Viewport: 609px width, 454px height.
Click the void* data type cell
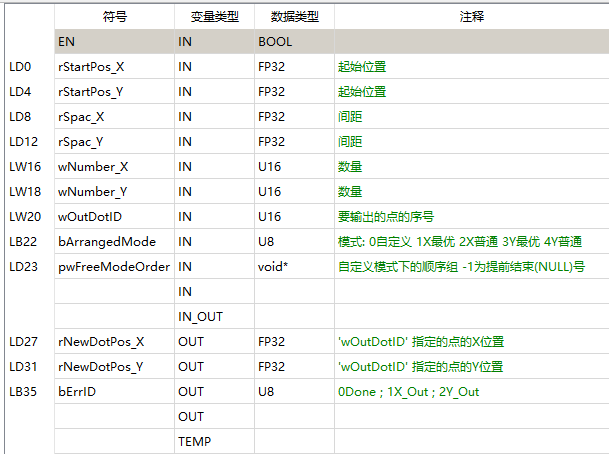tap(294, 266)
